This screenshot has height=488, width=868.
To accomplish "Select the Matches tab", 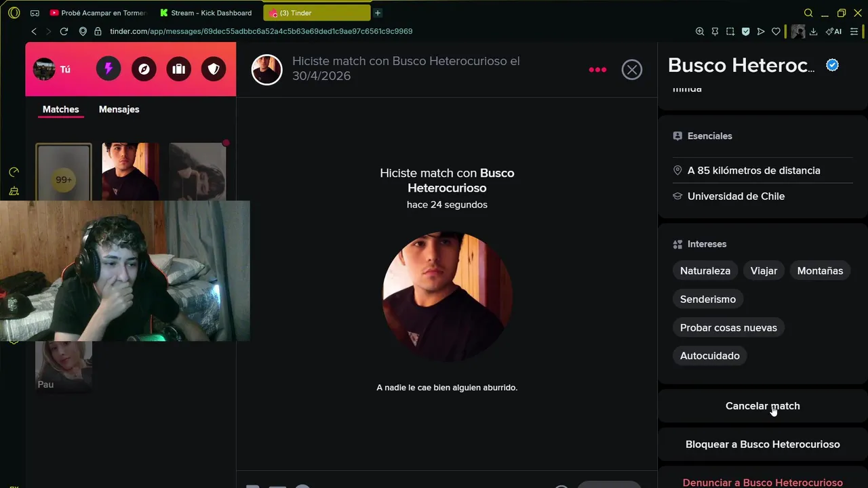I will coord(61,109).
